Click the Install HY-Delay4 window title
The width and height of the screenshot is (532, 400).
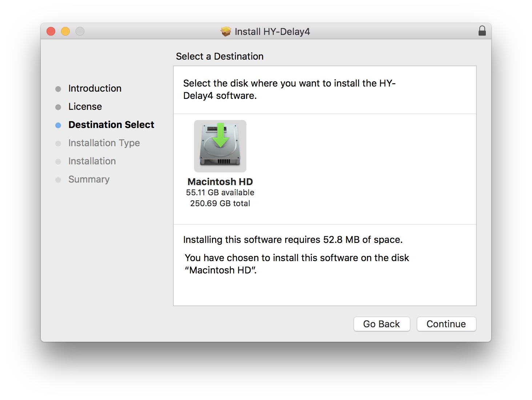point(272,32)
